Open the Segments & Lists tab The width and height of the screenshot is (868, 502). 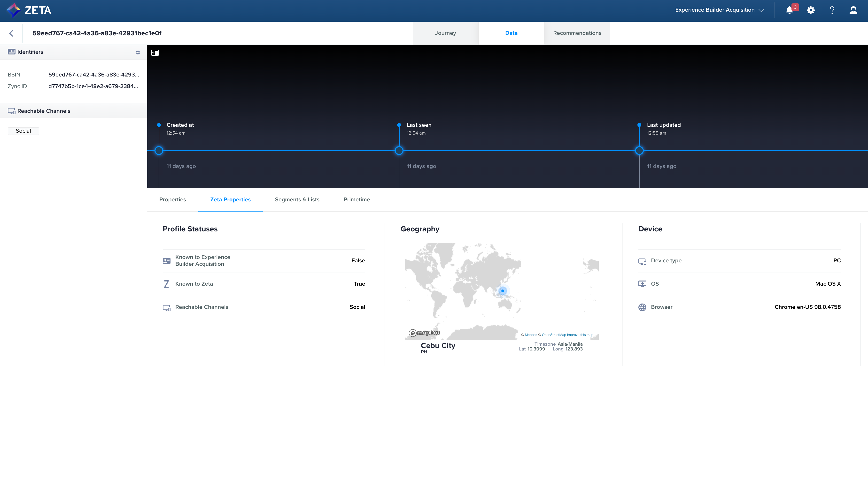pos(297,199)
